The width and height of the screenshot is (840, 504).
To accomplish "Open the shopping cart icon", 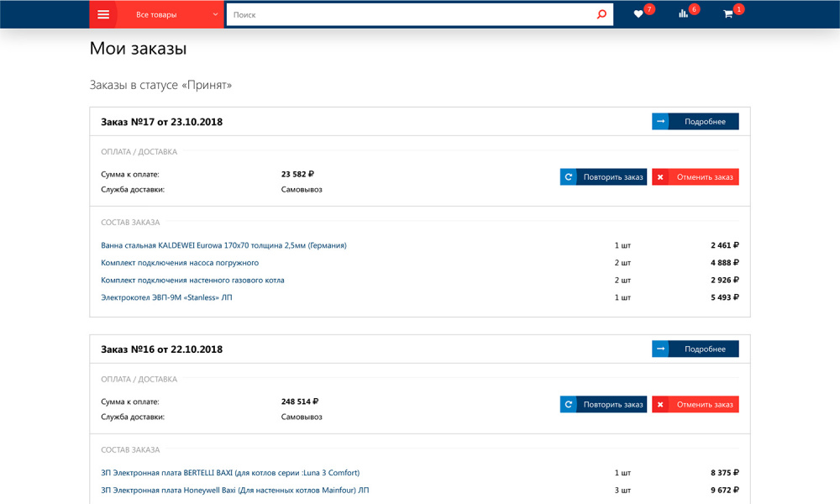I will point(728,14).
